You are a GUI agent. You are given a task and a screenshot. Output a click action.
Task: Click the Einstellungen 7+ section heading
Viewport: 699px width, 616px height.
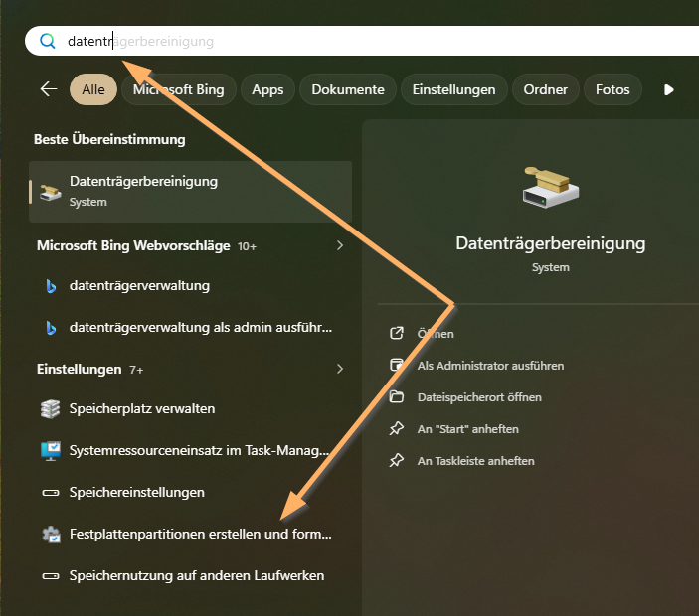[90, 370]
